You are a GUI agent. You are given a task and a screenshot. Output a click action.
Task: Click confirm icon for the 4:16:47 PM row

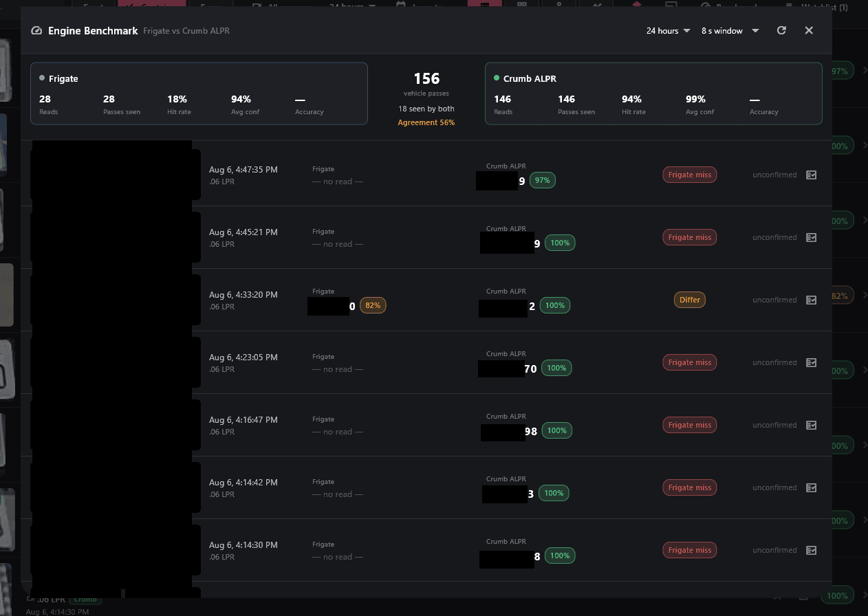coord(812,425)
